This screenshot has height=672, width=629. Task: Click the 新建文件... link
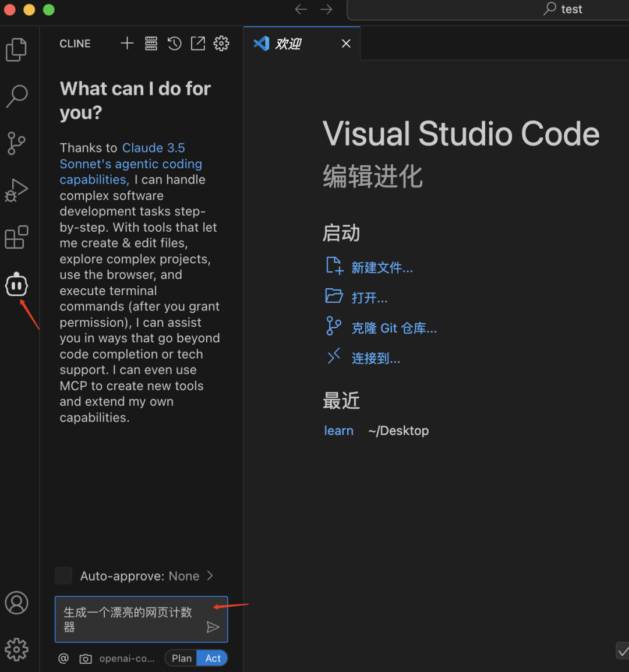point(381,268)
